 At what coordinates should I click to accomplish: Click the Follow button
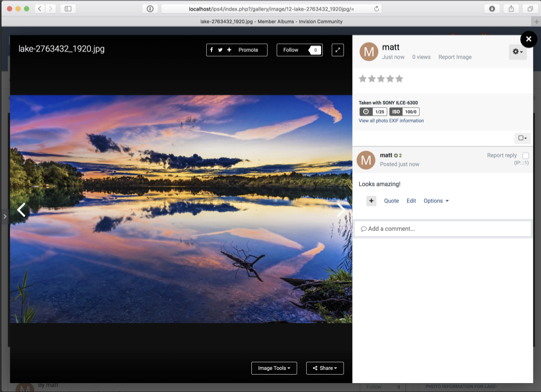[291, 50]
